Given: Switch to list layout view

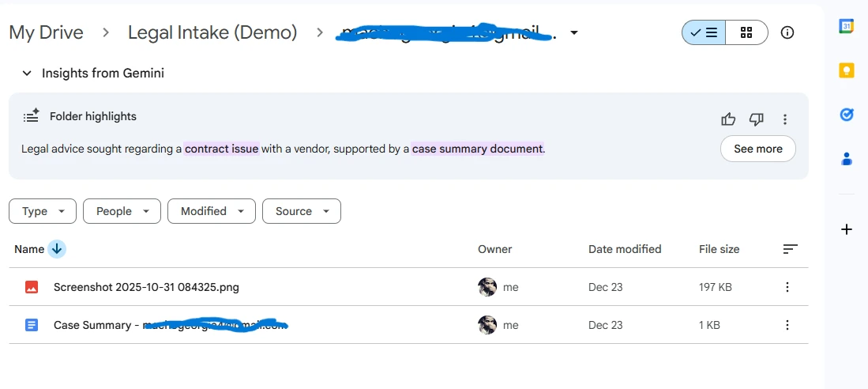Looking at the screenshot, I should 704,32.
